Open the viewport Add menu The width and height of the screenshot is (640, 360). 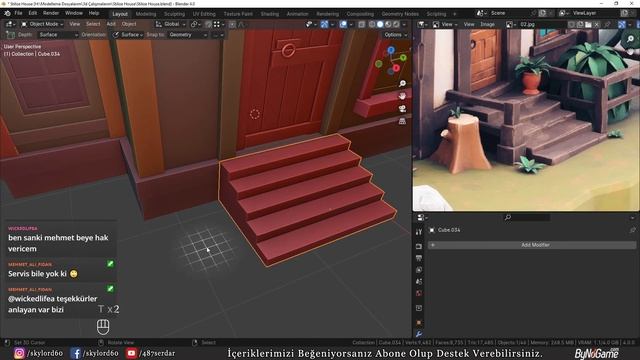point(111,24)
